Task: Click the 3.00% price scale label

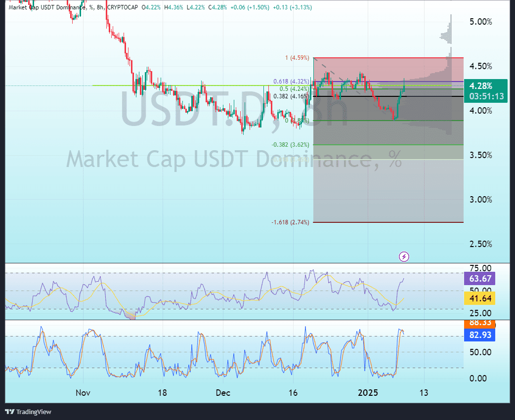Action: click(480, 200)
